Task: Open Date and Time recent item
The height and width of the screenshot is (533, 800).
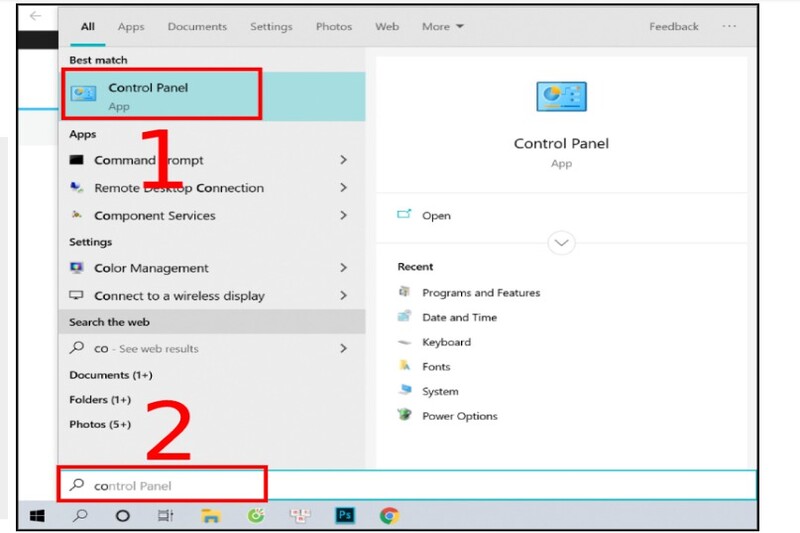Action: point(459,317)
